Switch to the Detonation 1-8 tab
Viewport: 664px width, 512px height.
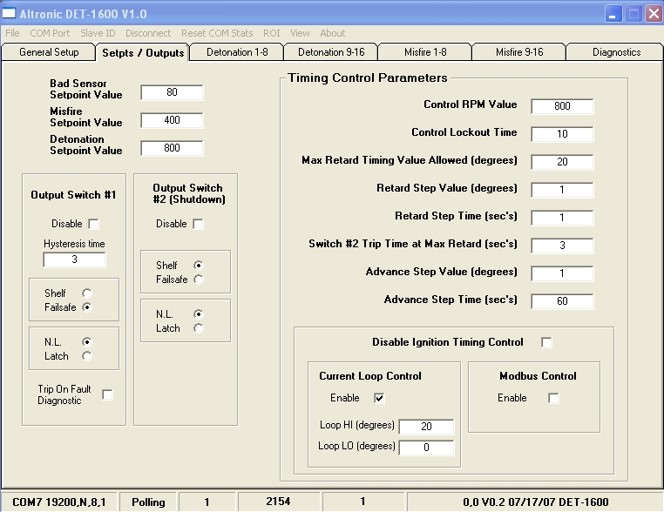tap(237, 52)
